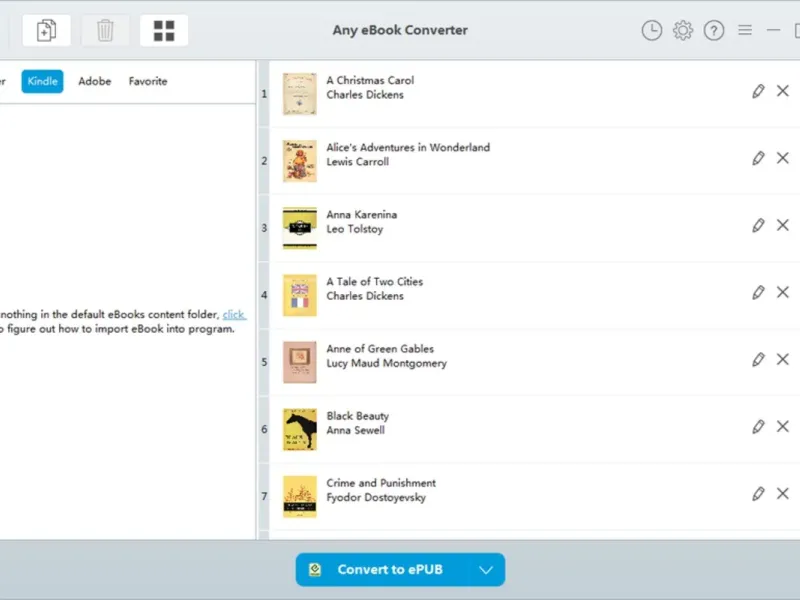Open the Favorite tab
The image size is (800, 600).
[148, 82]
